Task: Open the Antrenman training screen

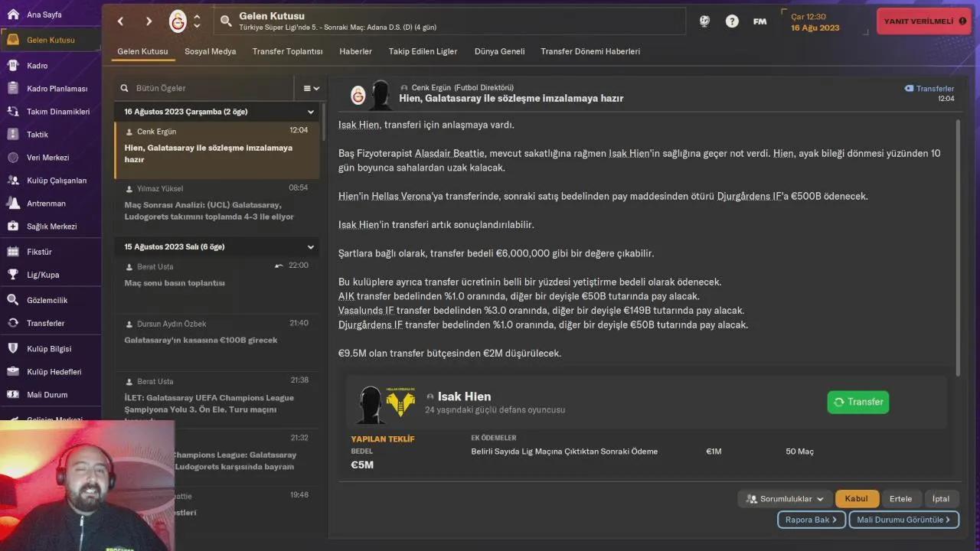Action: point(51,204)
